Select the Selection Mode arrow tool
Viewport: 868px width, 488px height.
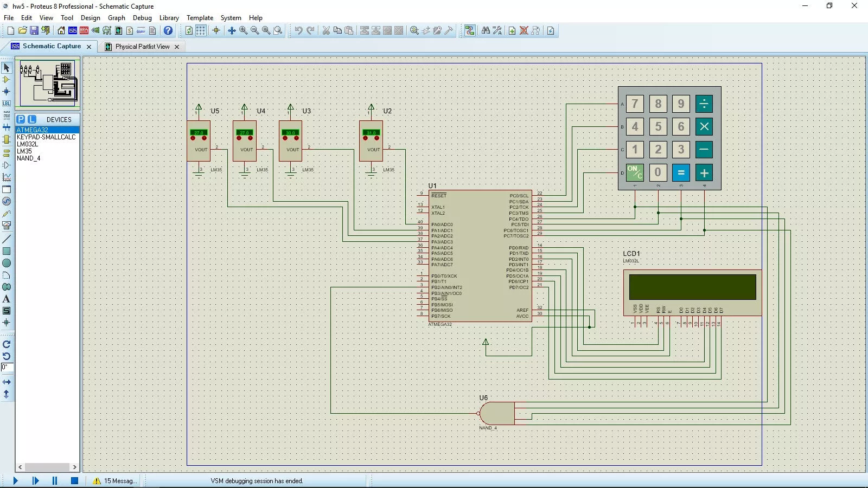(x=7, y=68)
